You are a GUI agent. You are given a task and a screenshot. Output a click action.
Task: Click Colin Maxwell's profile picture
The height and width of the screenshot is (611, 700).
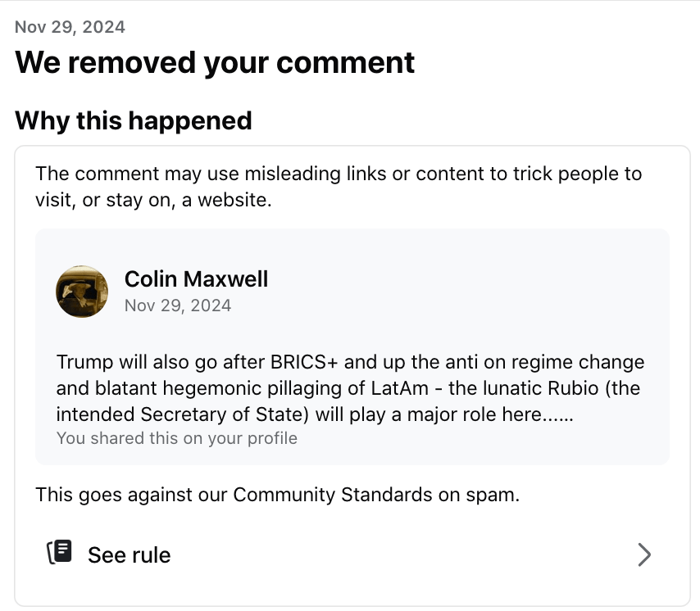(82, 292)
